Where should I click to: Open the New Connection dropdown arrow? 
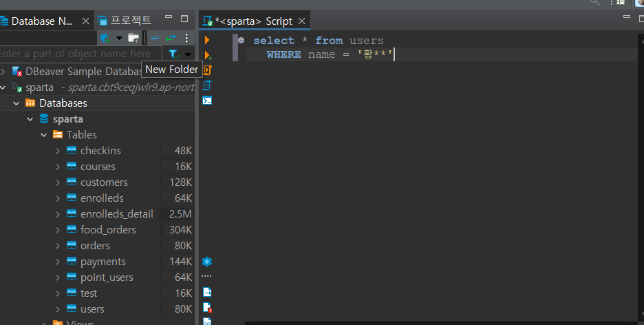119,38
